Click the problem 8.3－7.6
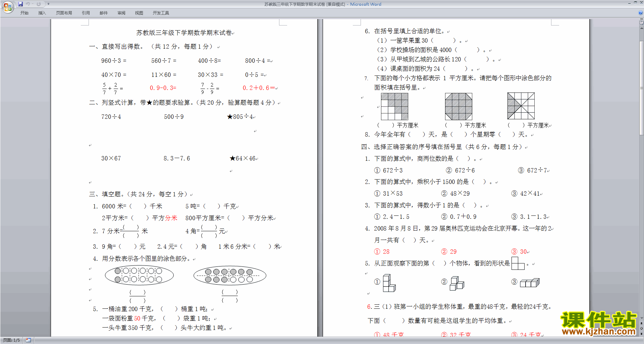This screenshot has width=644, height=344. pos(177,158)
